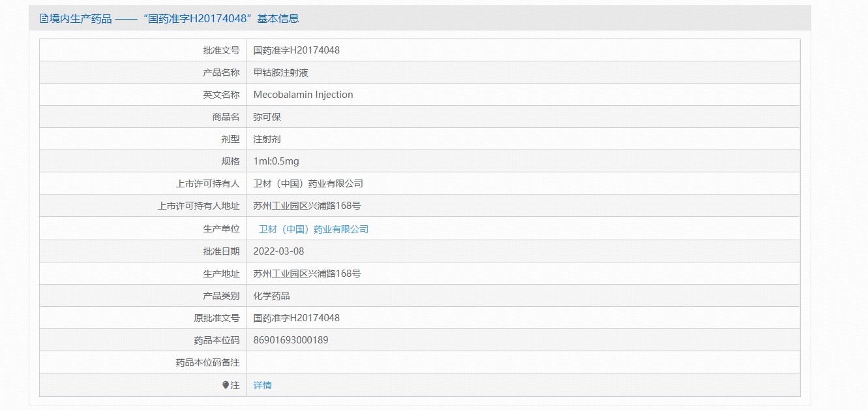Viewport: 868px width, 410px height.
Task: Click the lightbulb icon beside 注
Action: [226, 385]
